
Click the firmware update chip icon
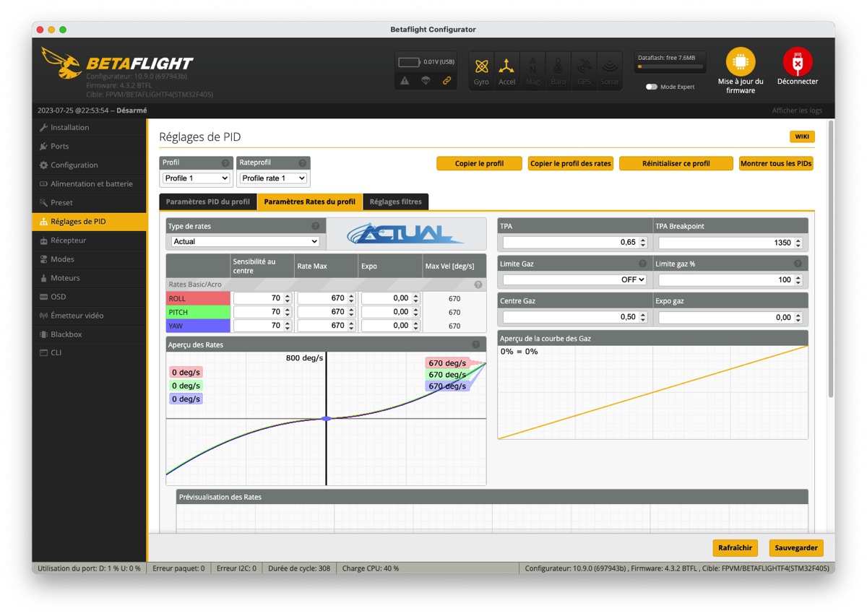tap(741, 62)
